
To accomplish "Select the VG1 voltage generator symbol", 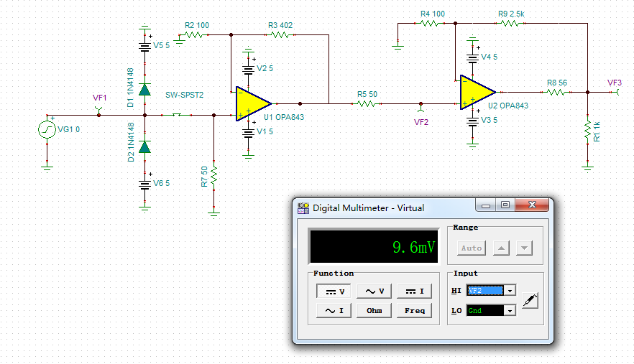I will (47, 130).
